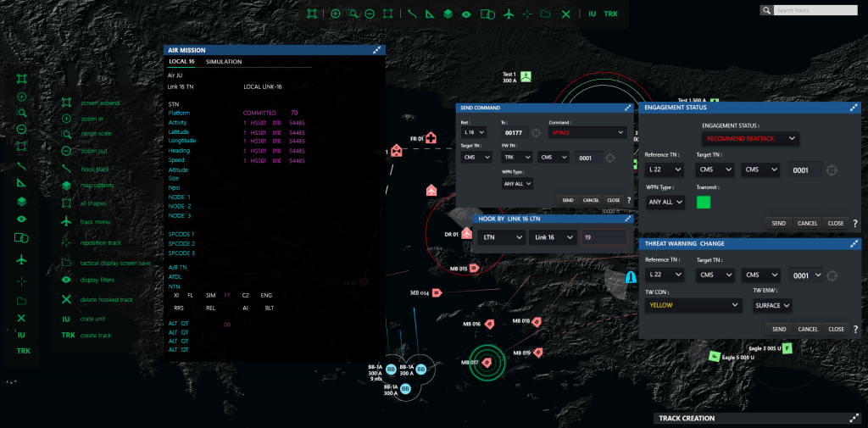Toggle the FT flag in Air Mission panel
The width and height of the screenshot is (868, 428).
226,295
